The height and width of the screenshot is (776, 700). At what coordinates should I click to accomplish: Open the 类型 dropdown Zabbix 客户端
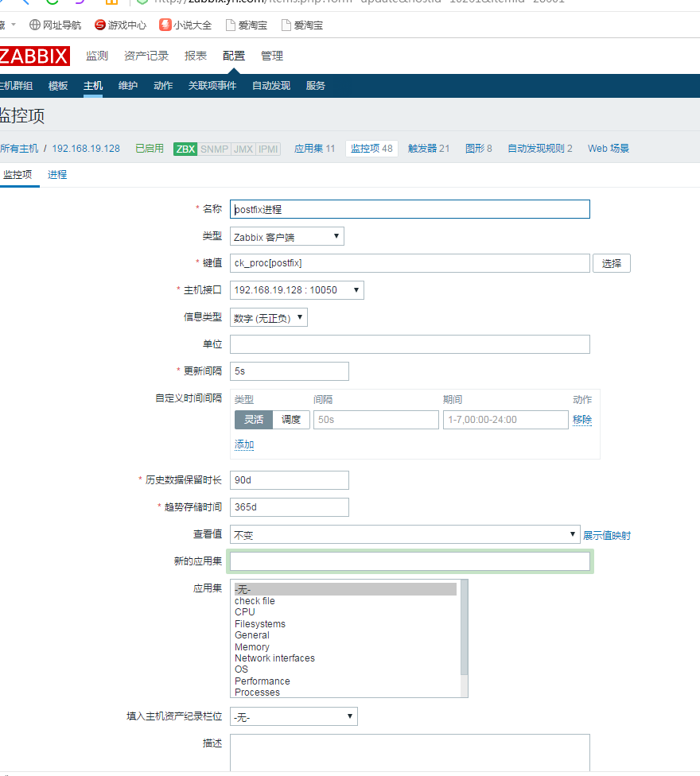click(x=287, y=237)
